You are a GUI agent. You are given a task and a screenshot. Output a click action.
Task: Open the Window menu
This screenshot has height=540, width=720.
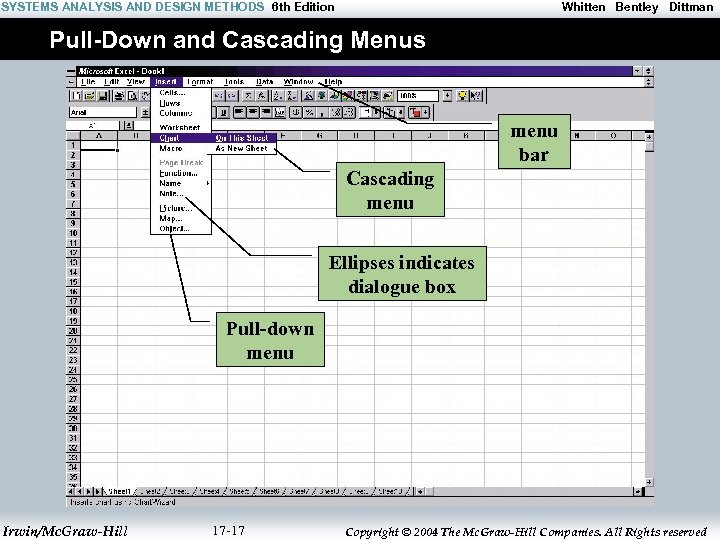[x=298, y=82]
